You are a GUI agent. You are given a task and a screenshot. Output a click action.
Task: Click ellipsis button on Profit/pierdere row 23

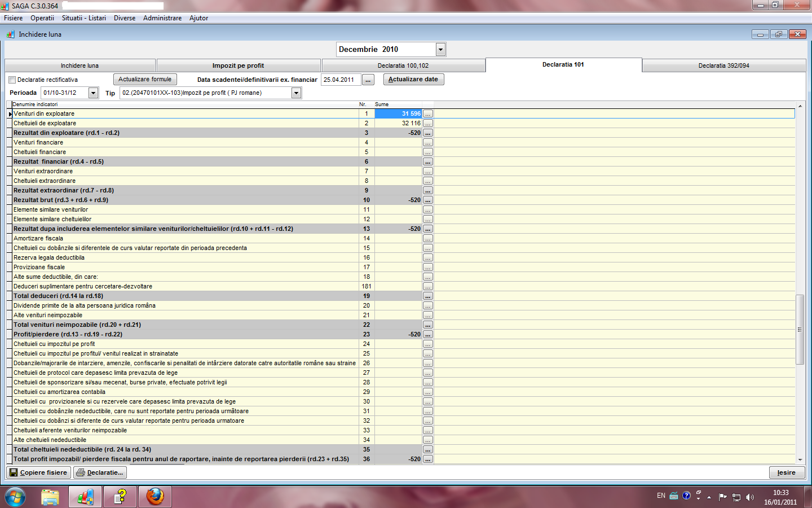click(428, 334)
